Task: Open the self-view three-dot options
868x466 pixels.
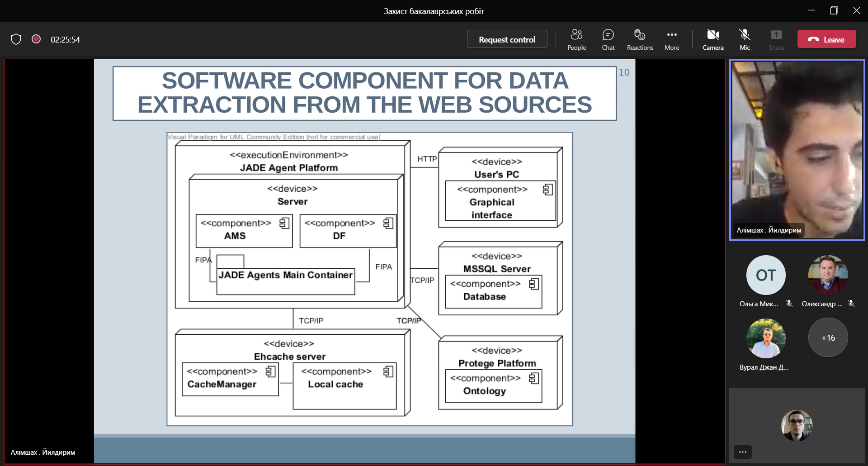Action: (743, 452)
